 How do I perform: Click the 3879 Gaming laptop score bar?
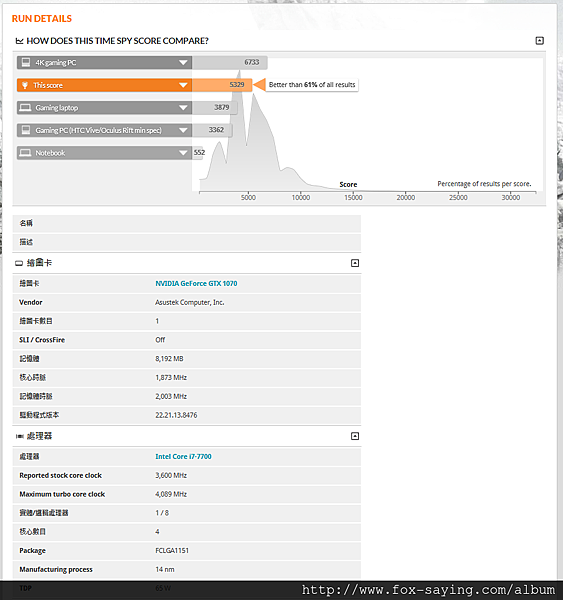click(x=214, y=108)
